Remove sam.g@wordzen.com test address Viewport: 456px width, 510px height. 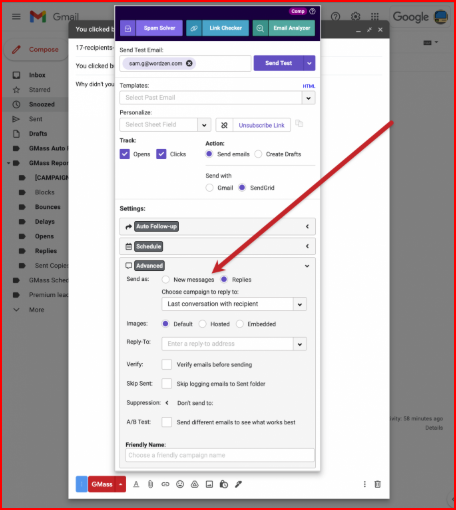(189, 63)
